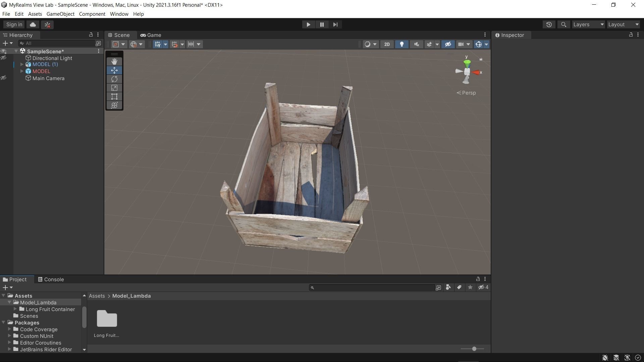Open SampleScene options kebab menu

(x=99, y=51)
